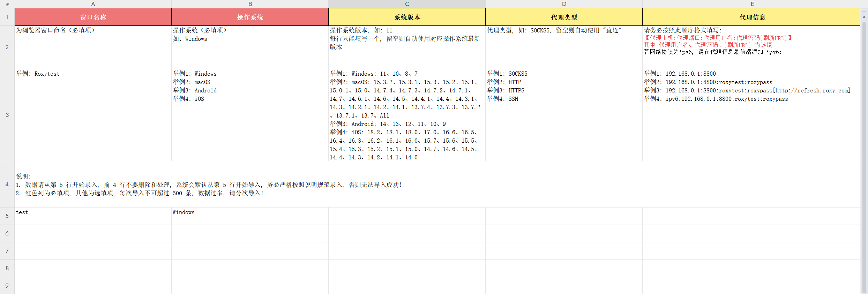868x294 pixels.
Task: Click the select-all corner triangle
Action: pos(7,4)
